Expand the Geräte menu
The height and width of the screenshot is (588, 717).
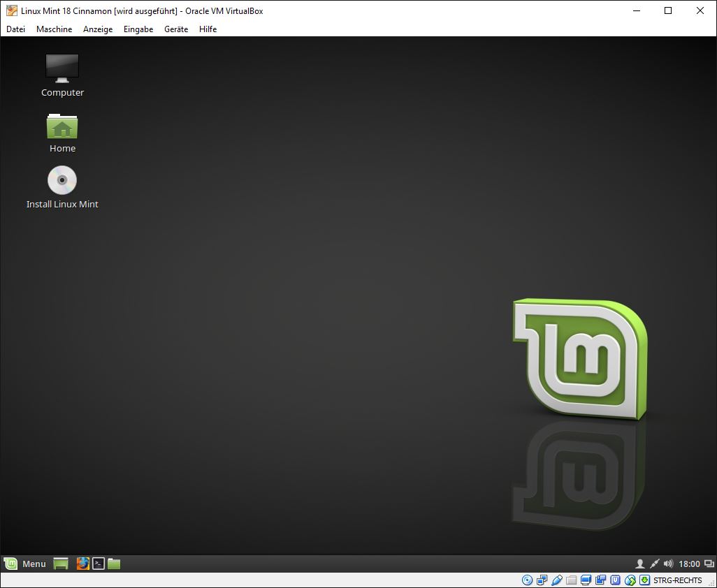pos(176,29)
